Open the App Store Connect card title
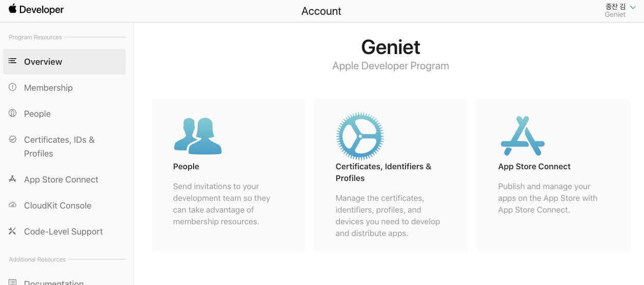Image resolution: width=644 pixels, height=285 pixels. [534, 167]
